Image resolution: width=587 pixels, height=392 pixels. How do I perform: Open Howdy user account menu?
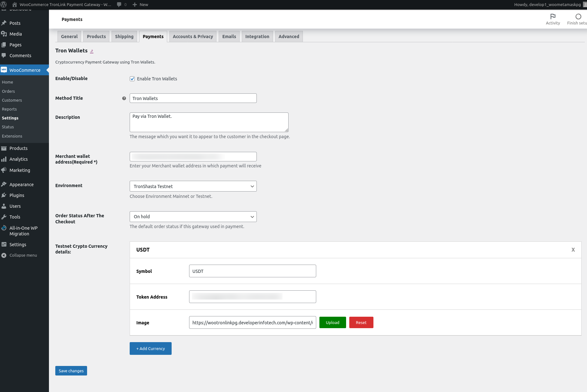(550, 4)
